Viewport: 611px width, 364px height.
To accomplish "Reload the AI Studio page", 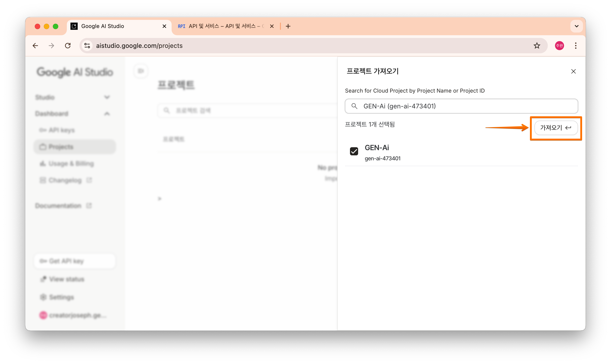I will tap(68, 46).
